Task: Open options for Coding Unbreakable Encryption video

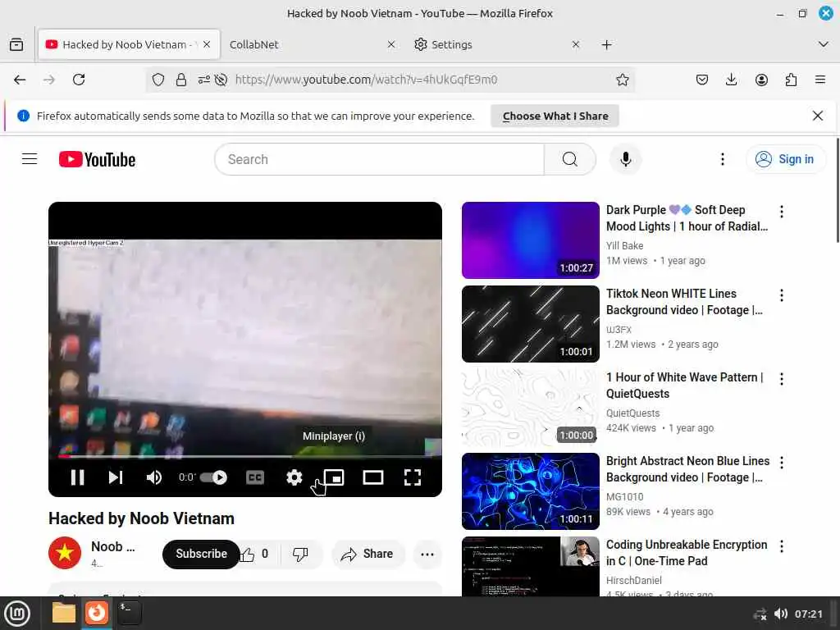Action: coord(782,546)
